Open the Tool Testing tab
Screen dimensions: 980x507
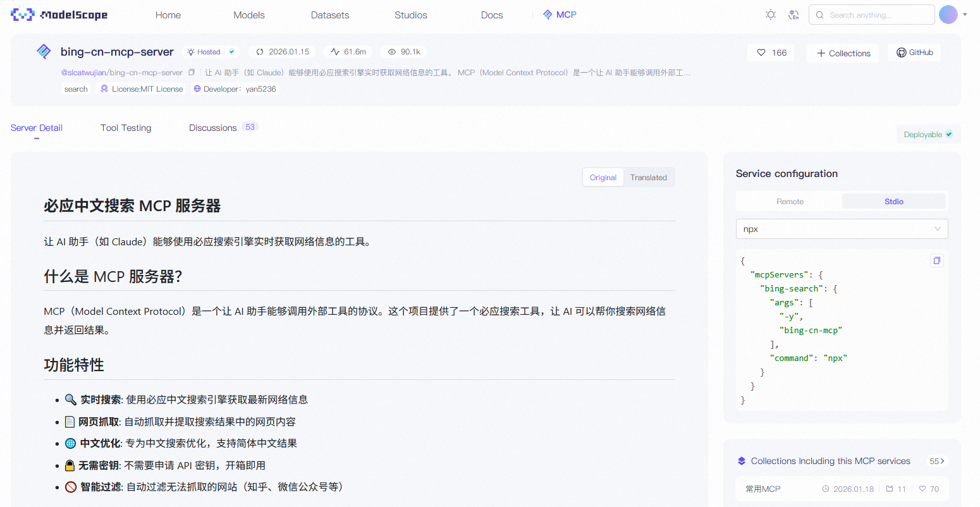coord(126,128)
